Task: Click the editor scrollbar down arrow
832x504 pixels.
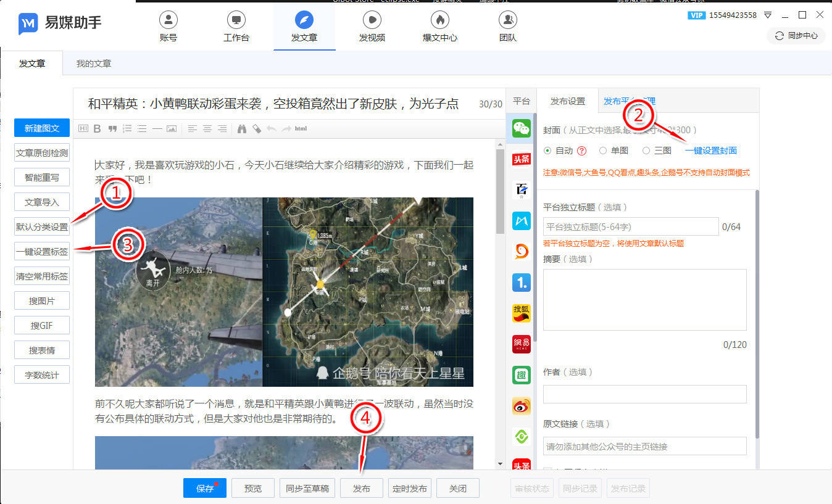Action: click(x=500, y=464)
